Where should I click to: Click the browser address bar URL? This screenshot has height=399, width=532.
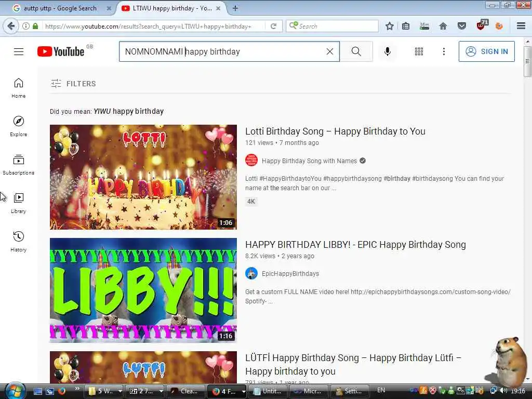coord(148,26)
